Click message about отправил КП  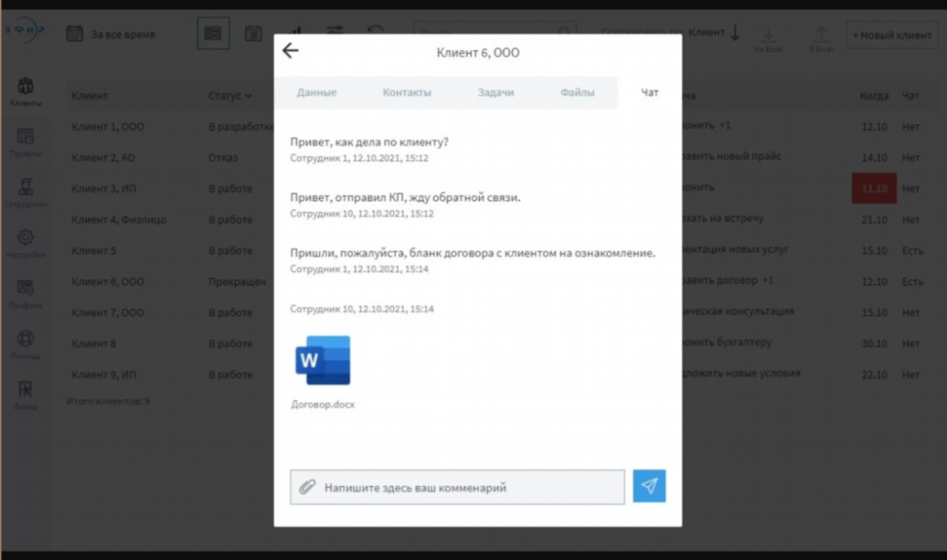[405, 198]
